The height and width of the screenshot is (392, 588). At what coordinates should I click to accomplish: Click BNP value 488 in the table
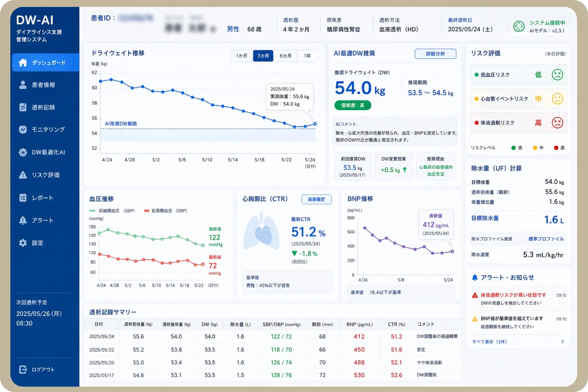click(359, 363)
